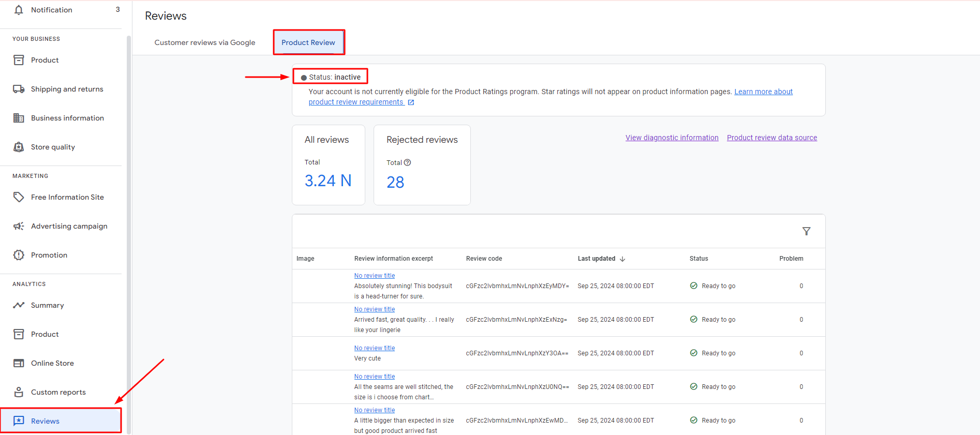980x435 pixels.
Task: Click review code cGFzc2lvbmhxLmNvLnphXzEyMDY=
Action: [517, 286]
